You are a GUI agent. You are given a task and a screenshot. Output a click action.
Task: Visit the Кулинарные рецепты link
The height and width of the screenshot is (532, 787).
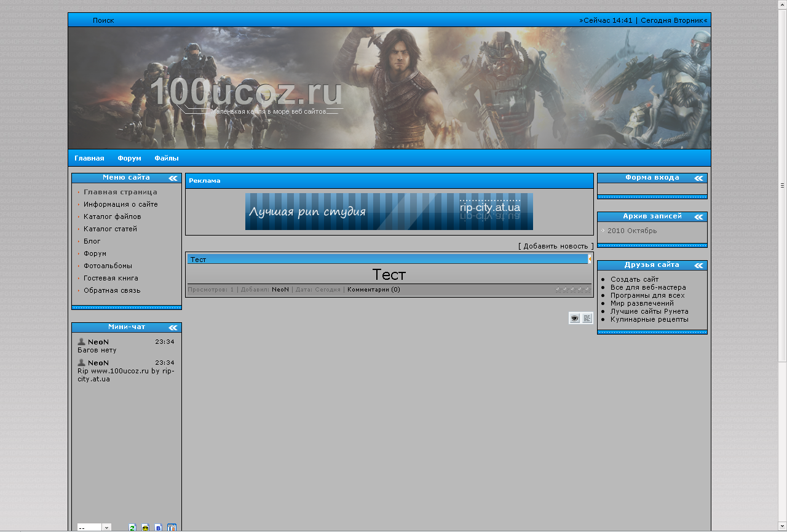[649, 319]
